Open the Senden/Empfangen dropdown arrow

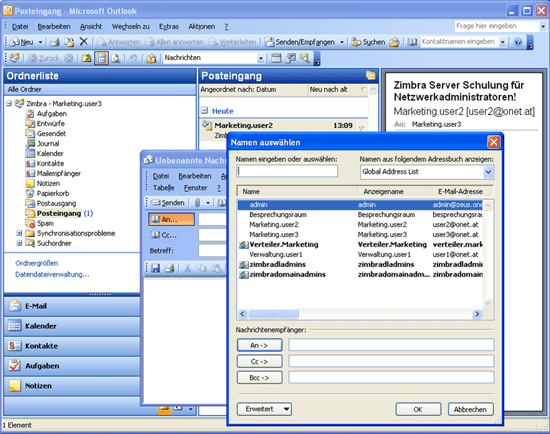[x=342, y=42]
